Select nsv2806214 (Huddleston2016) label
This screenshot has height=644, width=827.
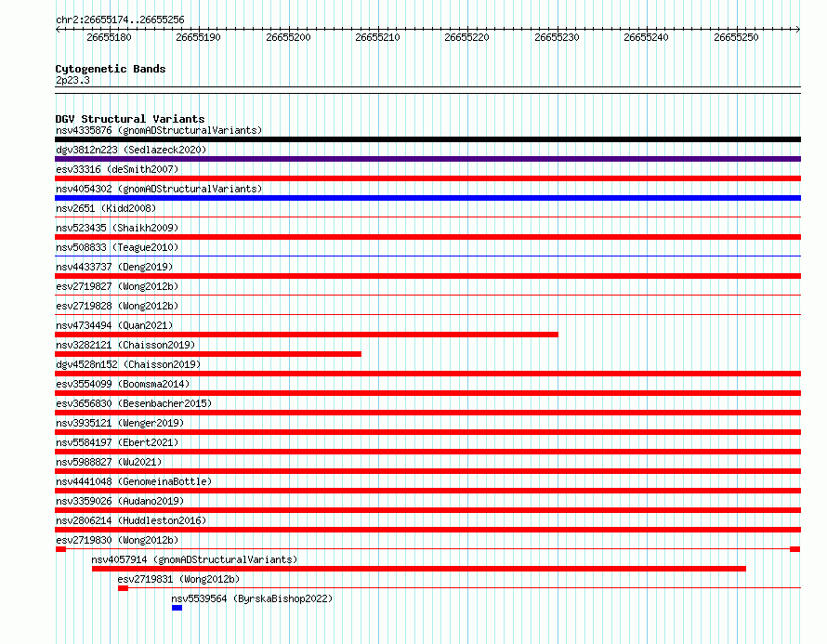pos(131,520)
